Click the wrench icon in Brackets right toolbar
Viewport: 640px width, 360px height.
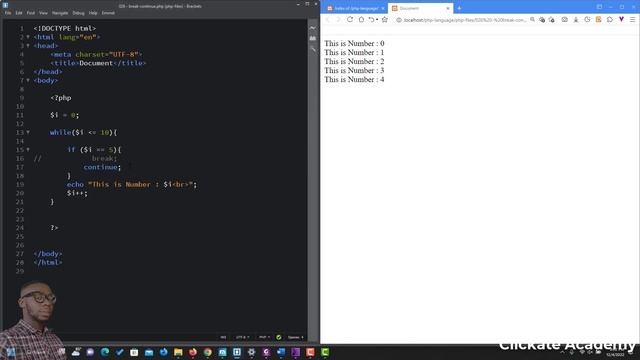[x=313, y=49]
